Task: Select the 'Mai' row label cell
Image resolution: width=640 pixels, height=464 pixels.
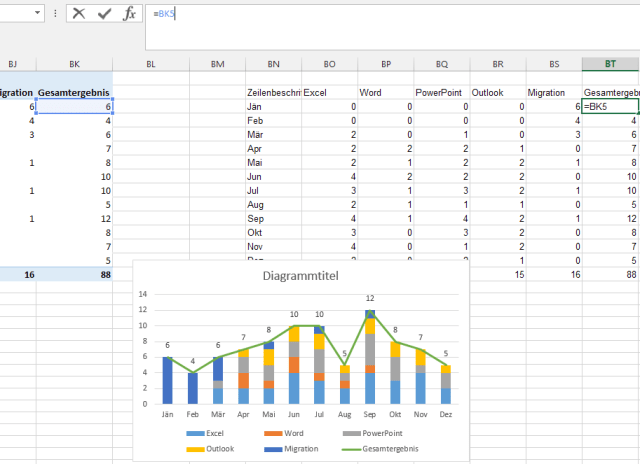Action: pyautogui.click(x=273, y=163)
